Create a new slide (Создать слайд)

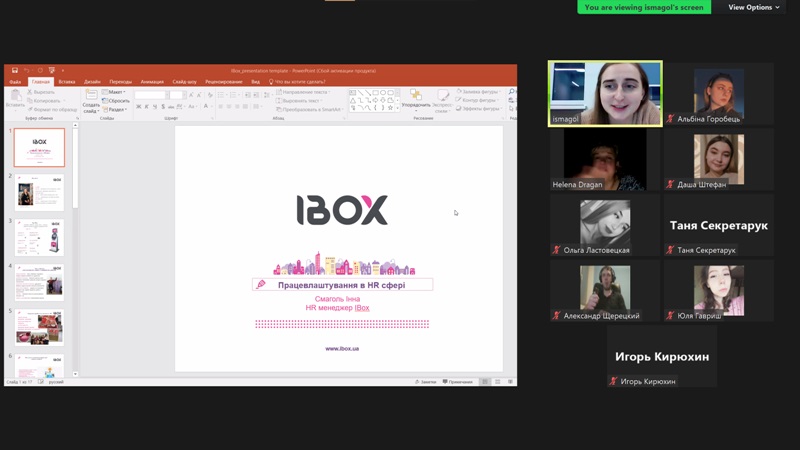91,101
